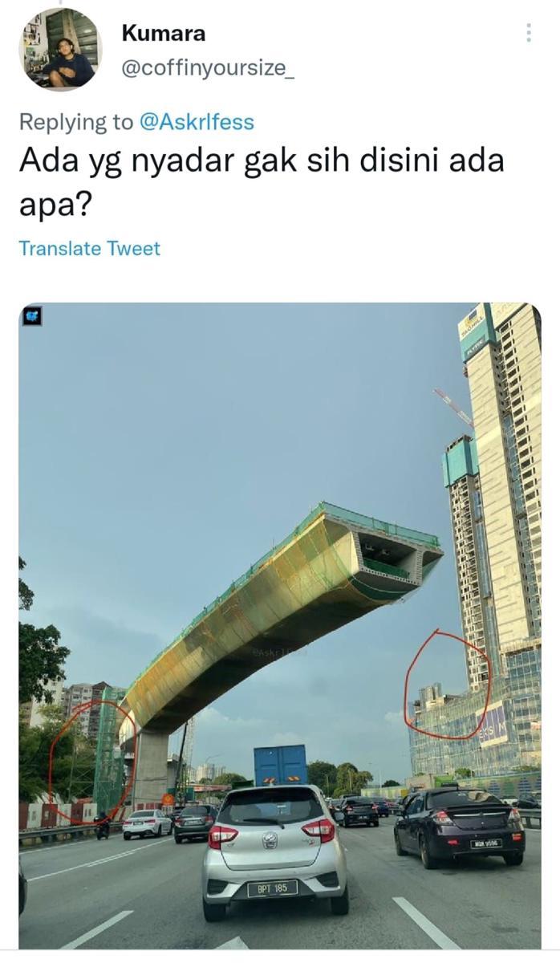
Task: Click the silver hatchback's rear window
Action: (x=274, y=805)
